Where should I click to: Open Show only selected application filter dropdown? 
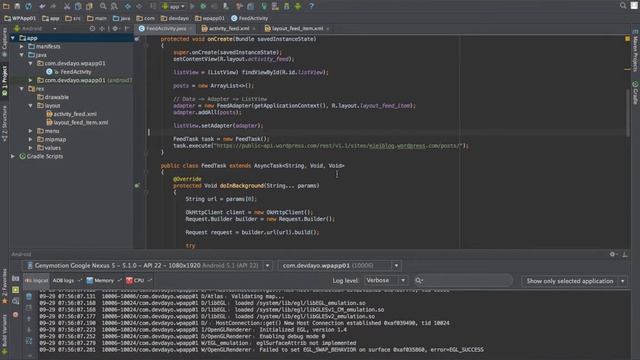click(574, 281)
